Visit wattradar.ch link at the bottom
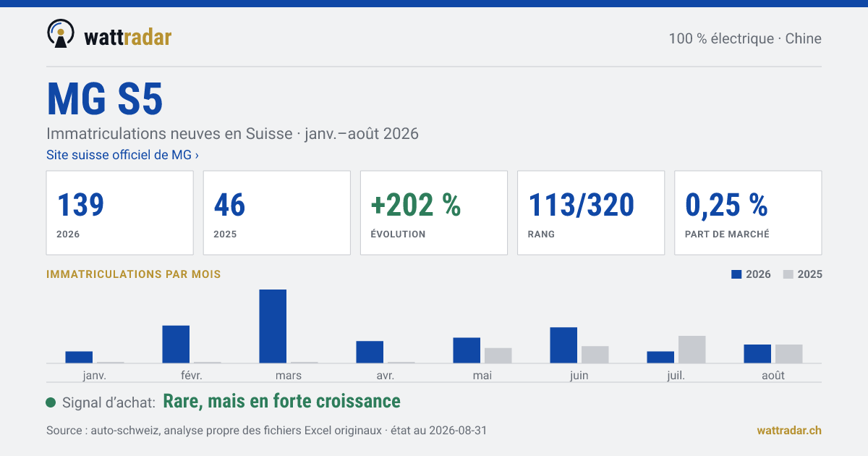868x456 pixels. click(x=789, y=430)
